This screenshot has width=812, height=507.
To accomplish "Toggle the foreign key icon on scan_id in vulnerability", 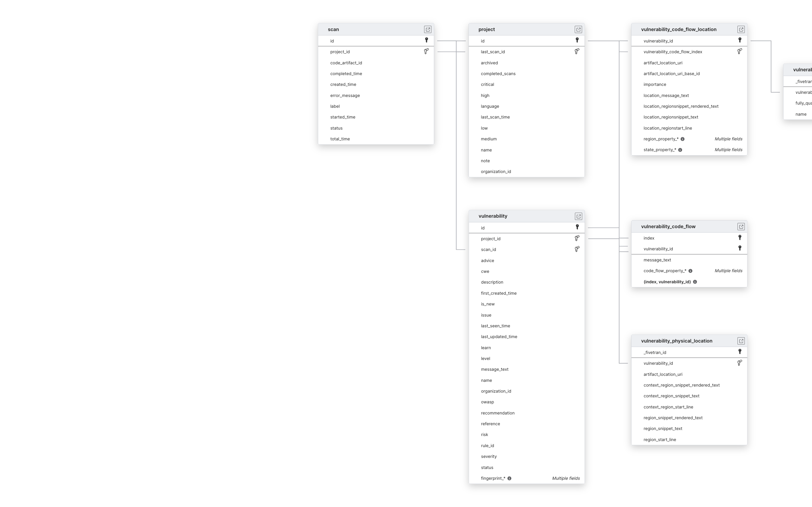I will (x=576, y=249).
